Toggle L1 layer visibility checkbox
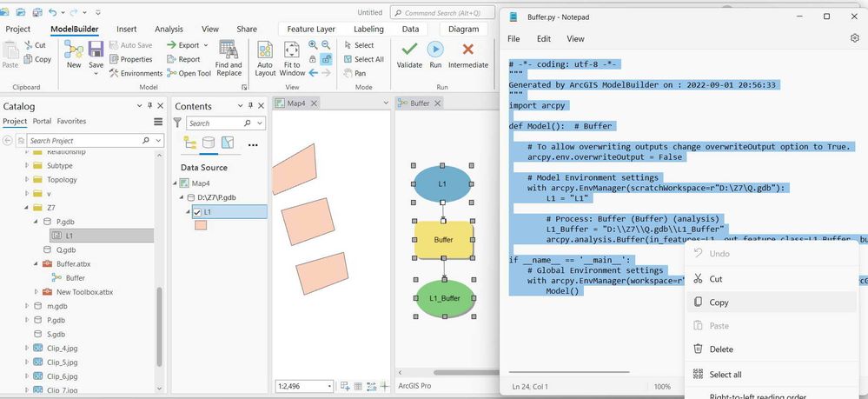The width and height of the screenshot is (868, 399). click(x=197, y=212)
